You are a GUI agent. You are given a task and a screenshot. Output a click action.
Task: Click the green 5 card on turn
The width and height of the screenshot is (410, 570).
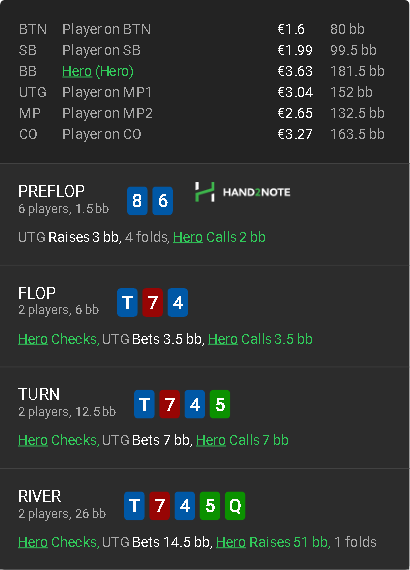pos(220,404)
